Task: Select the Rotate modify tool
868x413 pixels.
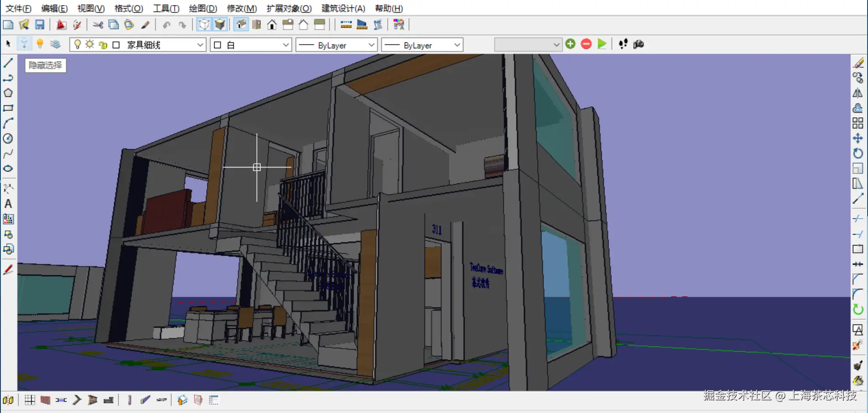Action: [x=857, y=153]
